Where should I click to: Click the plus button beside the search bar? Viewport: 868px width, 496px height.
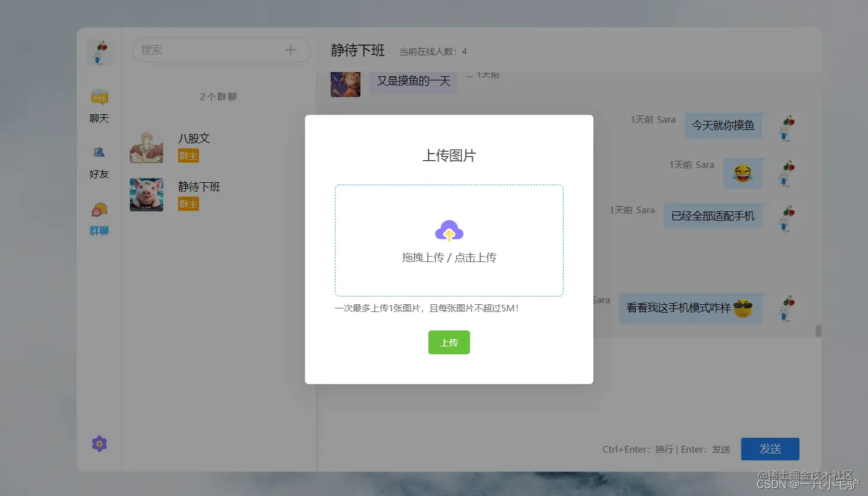(291, 50)
